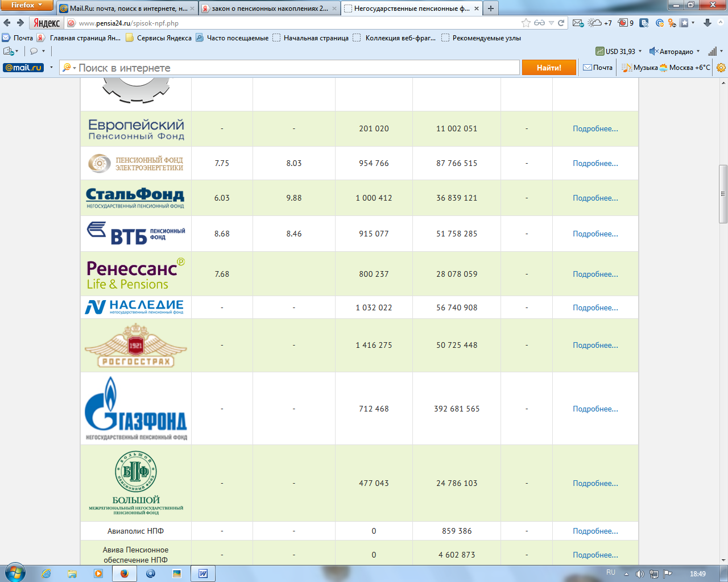Screen dimensions: 728x582
Task: Open the Сервисы Яндекса bookmarks folder
Action: click(159, 38)
